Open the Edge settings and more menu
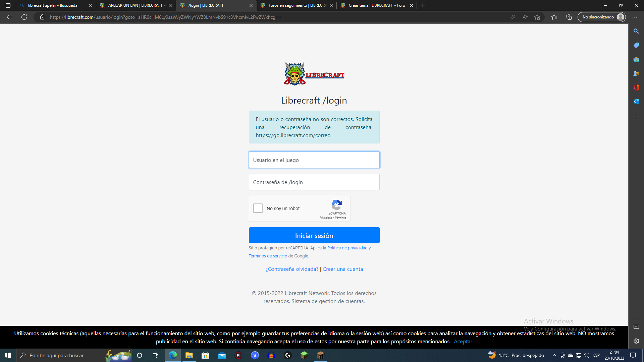 [635, 17]
